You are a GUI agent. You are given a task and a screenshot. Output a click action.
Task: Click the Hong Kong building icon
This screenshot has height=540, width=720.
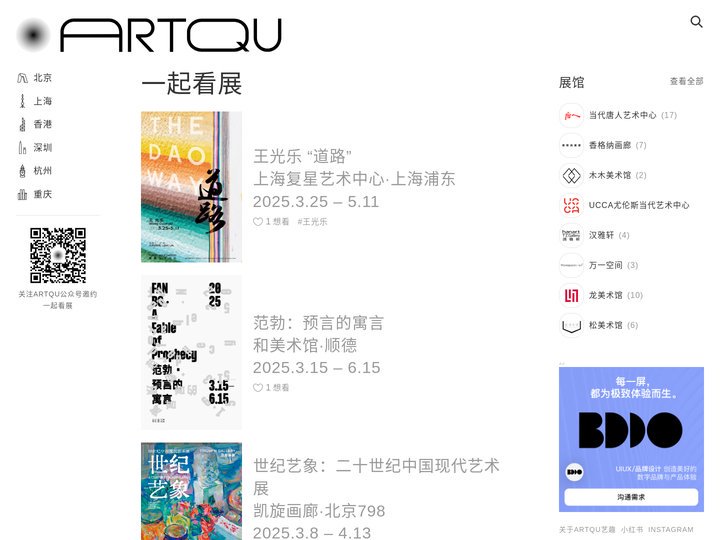22,124
